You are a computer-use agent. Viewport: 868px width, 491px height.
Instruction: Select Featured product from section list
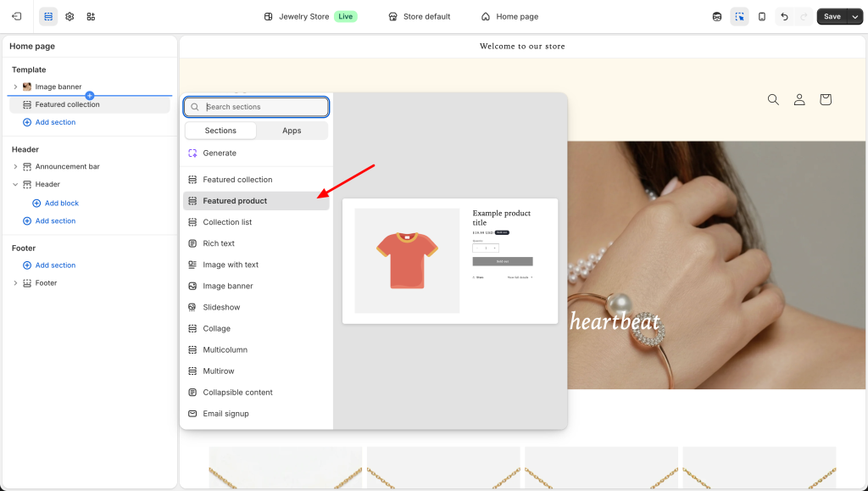coord(235,201)
